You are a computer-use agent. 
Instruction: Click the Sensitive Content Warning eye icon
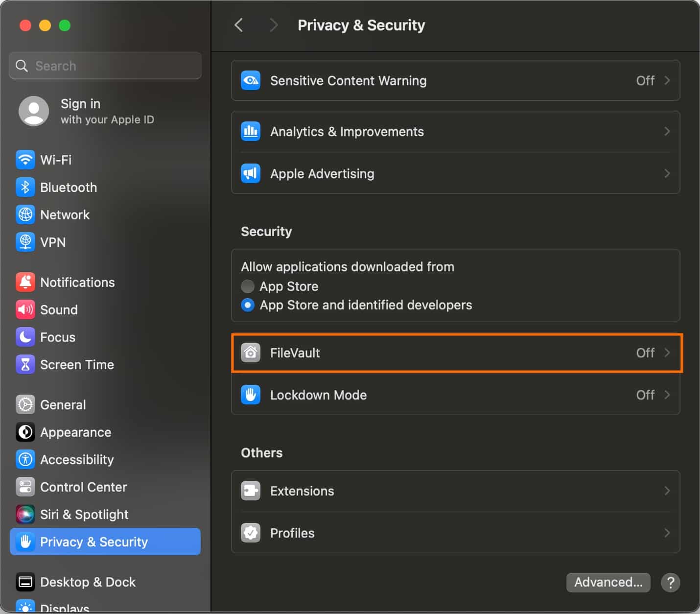pos(251,80)
